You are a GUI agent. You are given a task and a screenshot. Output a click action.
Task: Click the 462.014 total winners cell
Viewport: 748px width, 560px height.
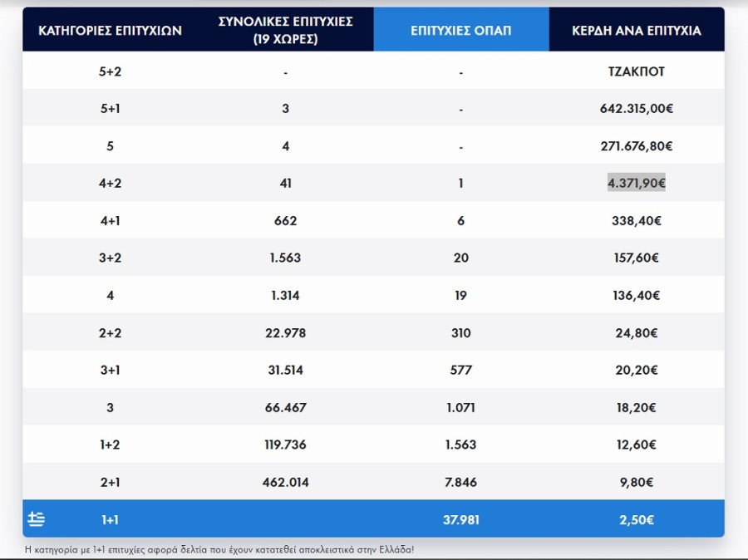point(285,482)
